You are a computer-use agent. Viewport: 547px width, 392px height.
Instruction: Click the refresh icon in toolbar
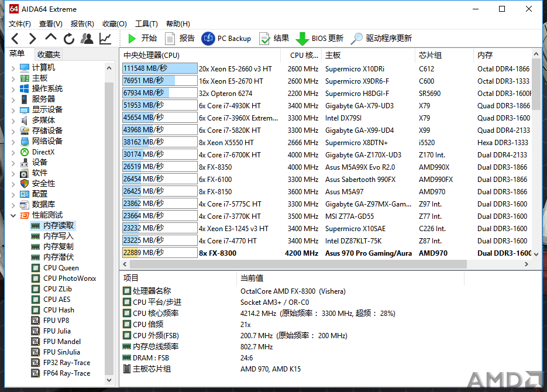click(68, 39)
